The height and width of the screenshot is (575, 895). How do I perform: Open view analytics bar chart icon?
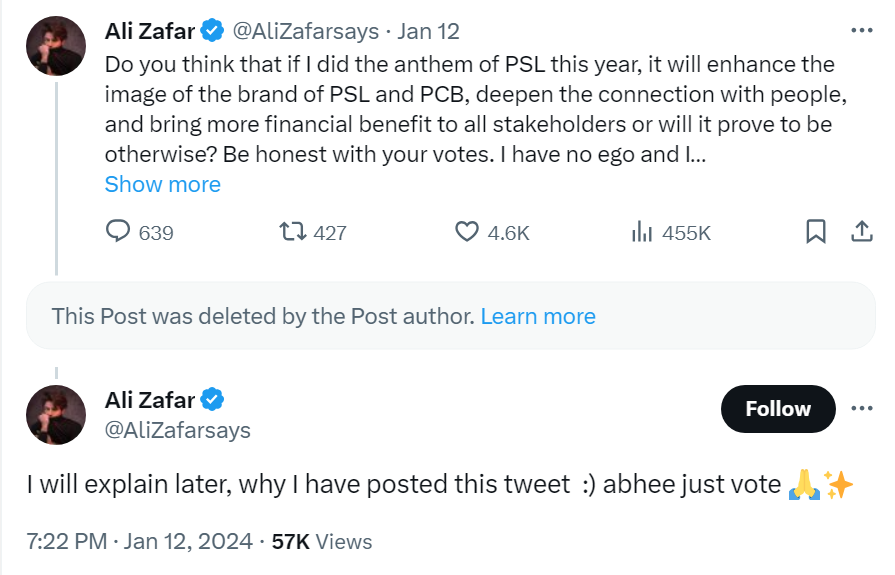[641, 232]
